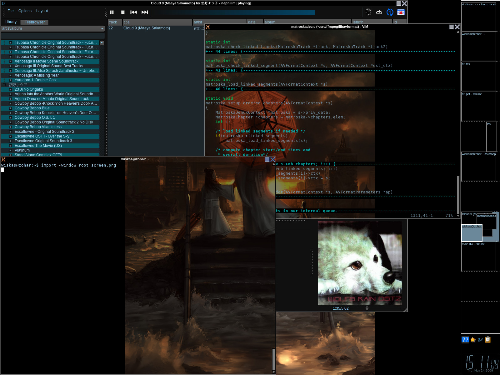Skip forward to the next track
This screenshot has height=375, width=500.
coord(145,12)
